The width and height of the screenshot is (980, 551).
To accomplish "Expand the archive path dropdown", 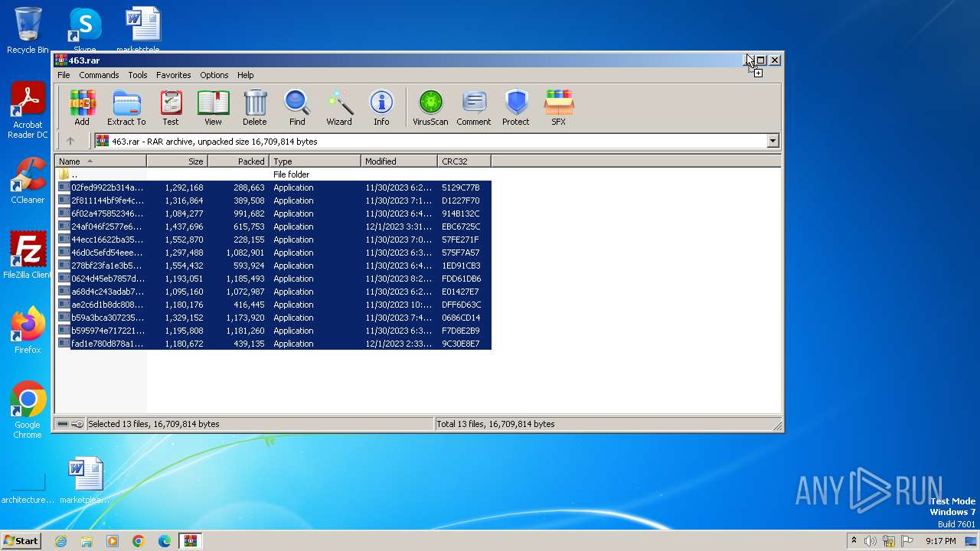I will coord(773,141).
